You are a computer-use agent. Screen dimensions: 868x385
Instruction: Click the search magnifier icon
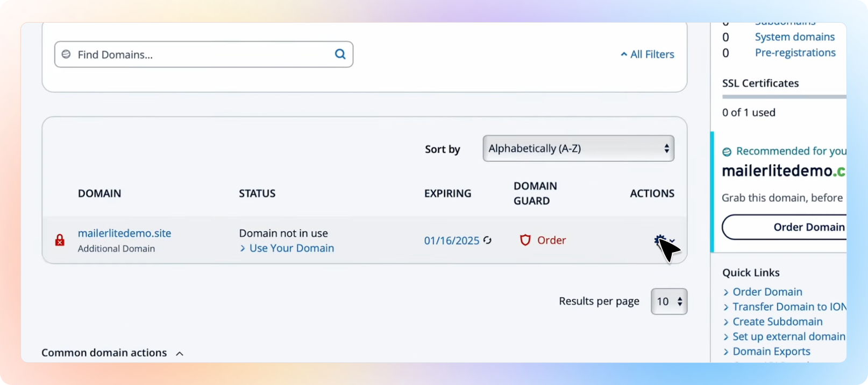(340, 54)
